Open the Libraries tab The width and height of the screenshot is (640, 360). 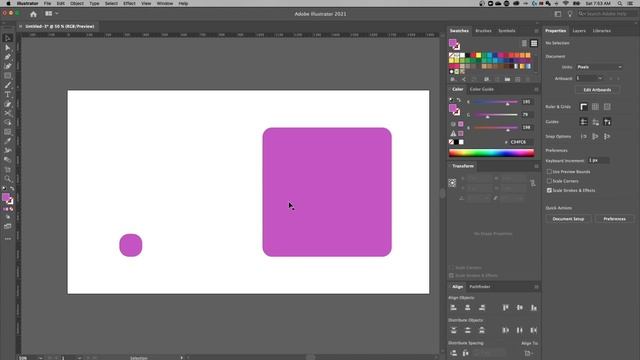tap(602, 31)
